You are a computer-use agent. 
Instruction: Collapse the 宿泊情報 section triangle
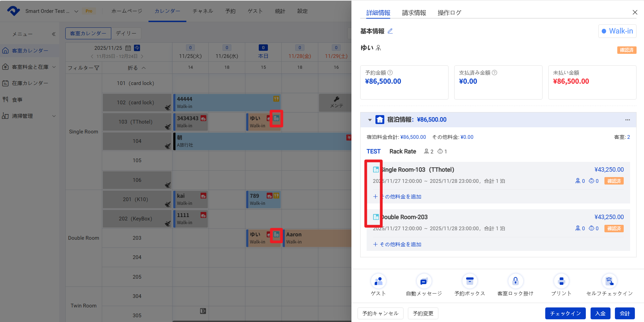click(370, 120)
